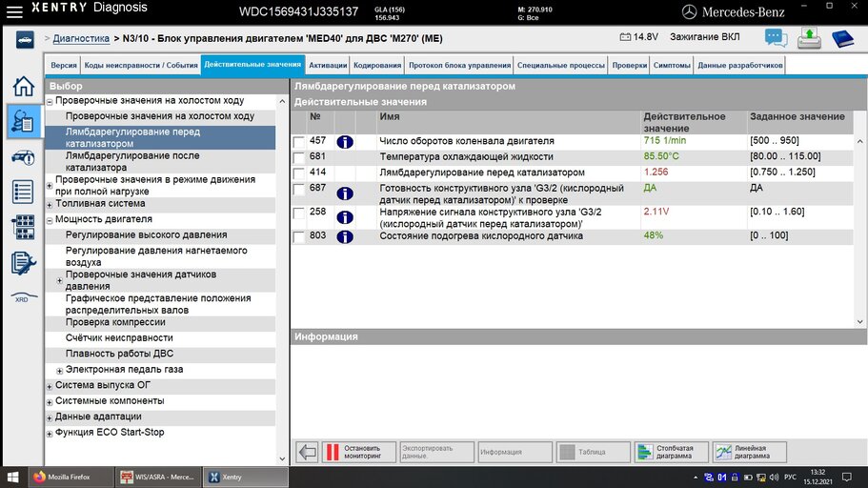
Task: Open the blue help book icon
Action: point(842,38)
